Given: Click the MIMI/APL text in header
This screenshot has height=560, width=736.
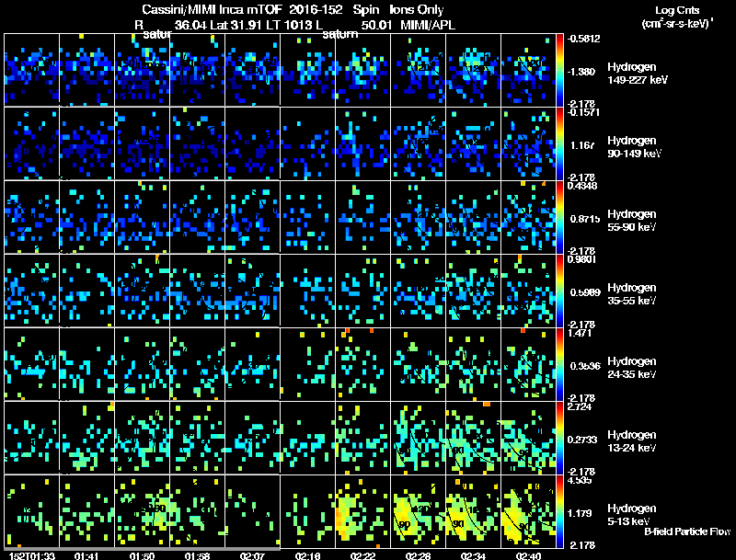Looking at the screenshot, I should point(427,25).
